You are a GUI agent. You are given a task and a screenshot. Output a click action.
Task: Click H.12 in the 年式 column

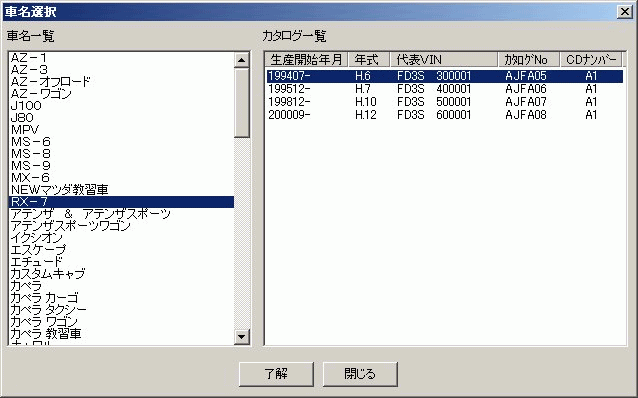(365, 115)
